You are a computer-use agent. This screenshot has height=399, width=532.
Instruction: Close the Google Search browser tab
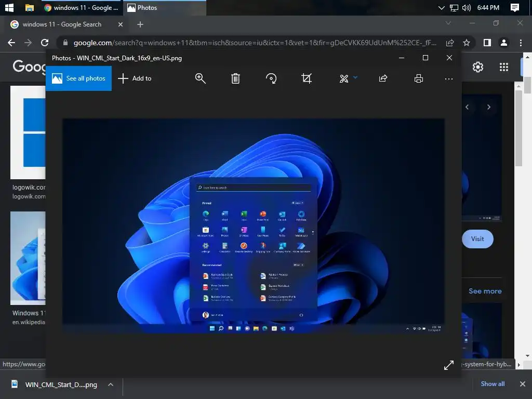120,24
